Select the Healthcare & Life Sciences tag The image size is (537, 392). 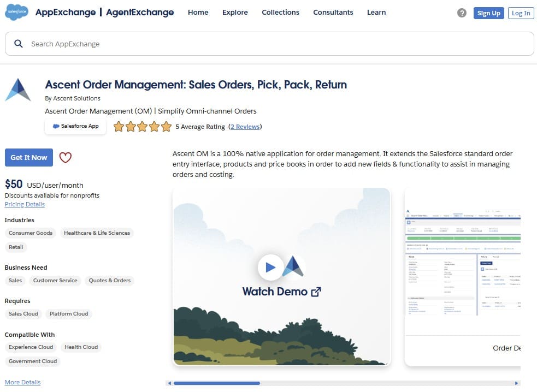pyautogui.click(x=97, y=233)
